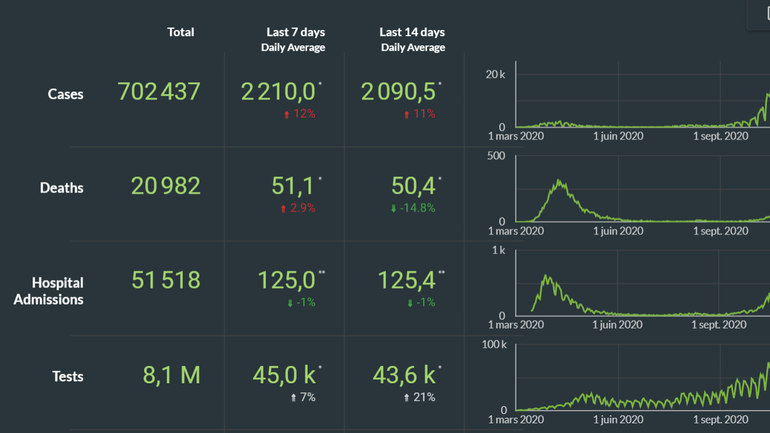Click red up-arrow beside Cases 12%
Viewport: 770px width, 433px height.
[x=287, y=115]
